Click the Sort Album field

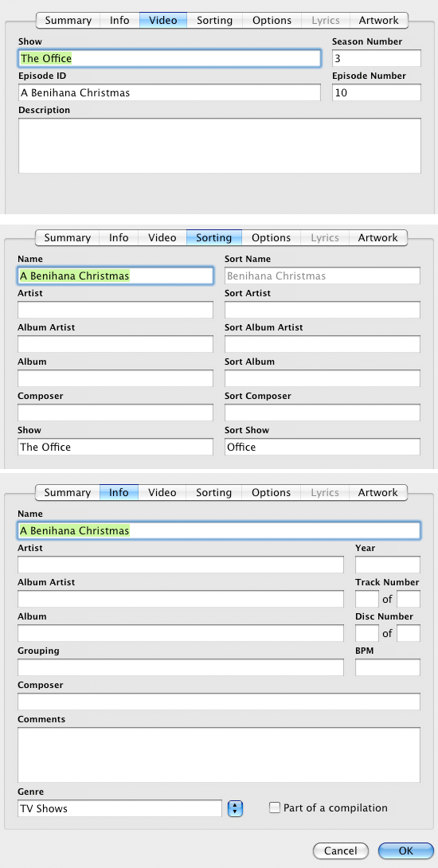323,378
